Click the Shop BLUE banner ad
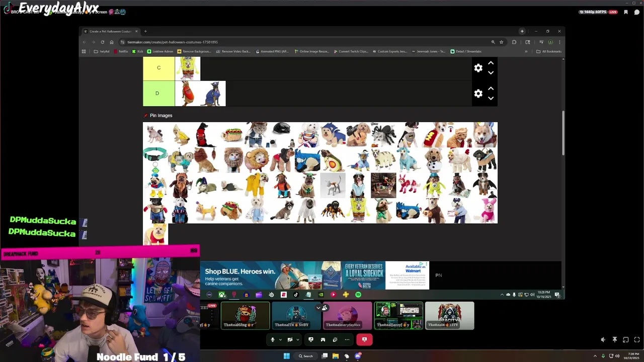The image size is (644, 362). click(314, 275)
